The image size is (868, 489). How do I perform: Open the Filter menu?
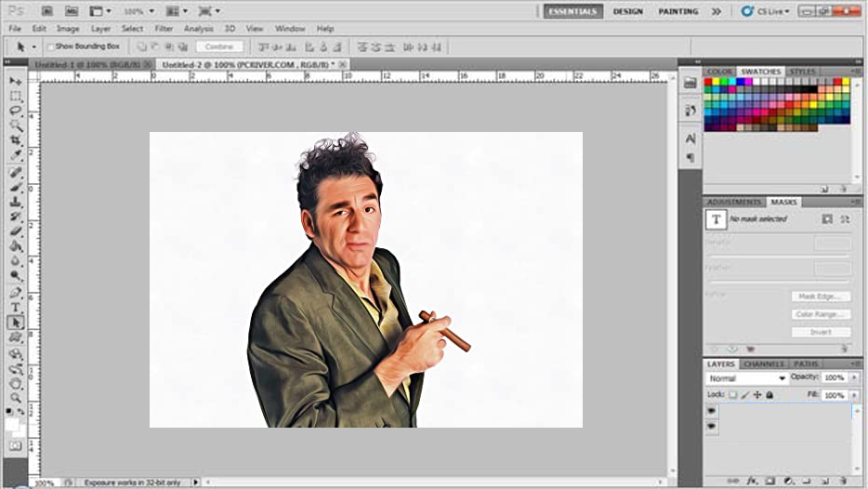pos(164,29)
